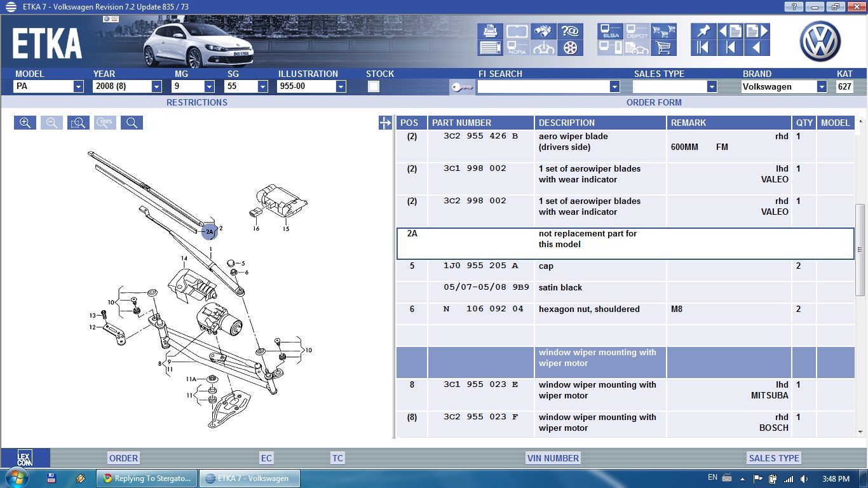Click the key icon beside FI SEARCH
The image size is (868, 488).
pos(462,87)
